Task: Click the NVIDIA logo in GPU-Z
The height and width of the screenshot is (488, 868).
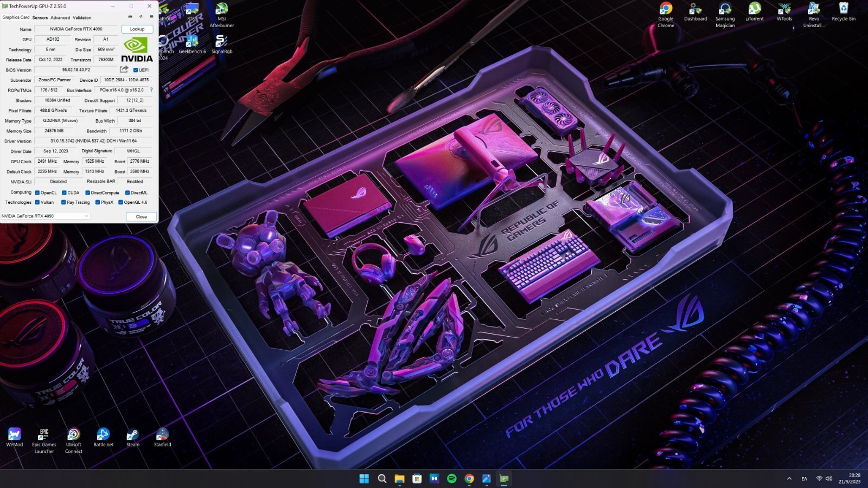Action: point(137,49)
